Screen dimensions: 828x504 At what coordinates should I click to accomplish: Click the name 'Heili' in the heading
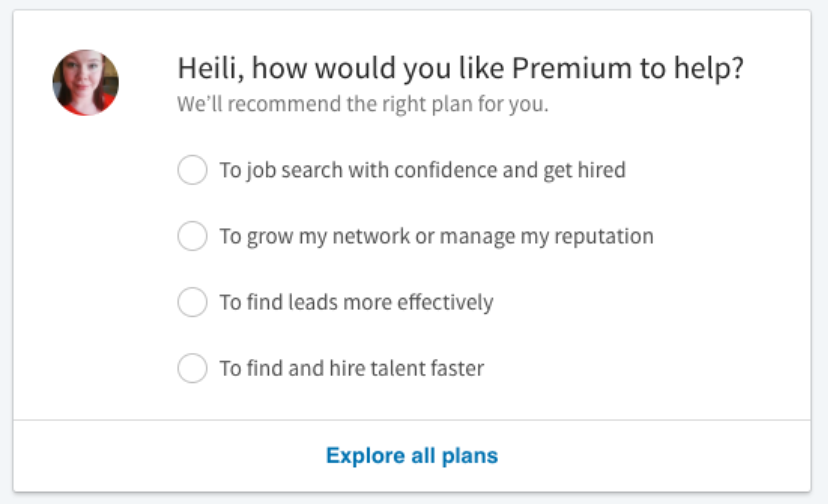pos(208,68)
